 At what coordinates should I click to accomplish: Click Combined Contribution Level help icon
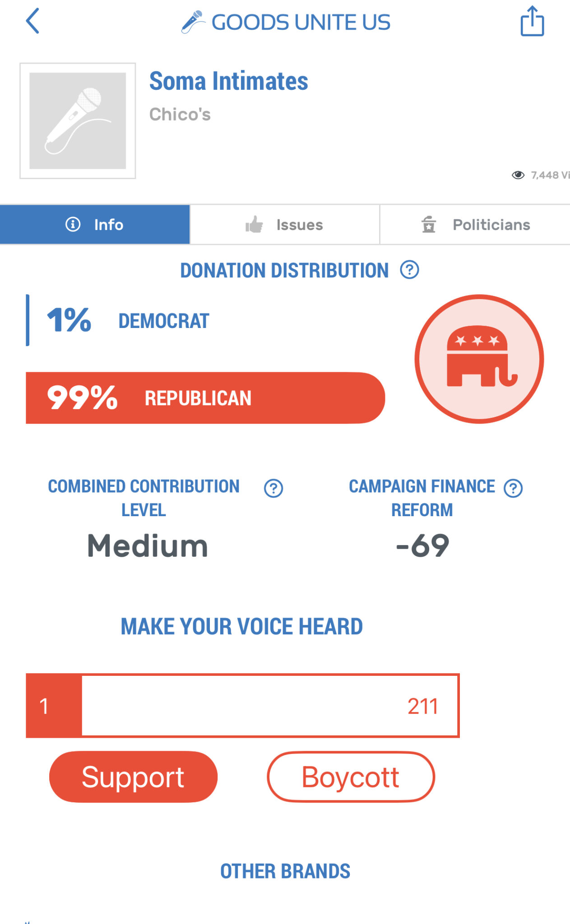click(273, 488)
